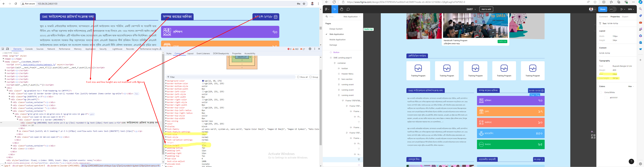Toggle DevTools device toolbar icon

pos(8,49)
